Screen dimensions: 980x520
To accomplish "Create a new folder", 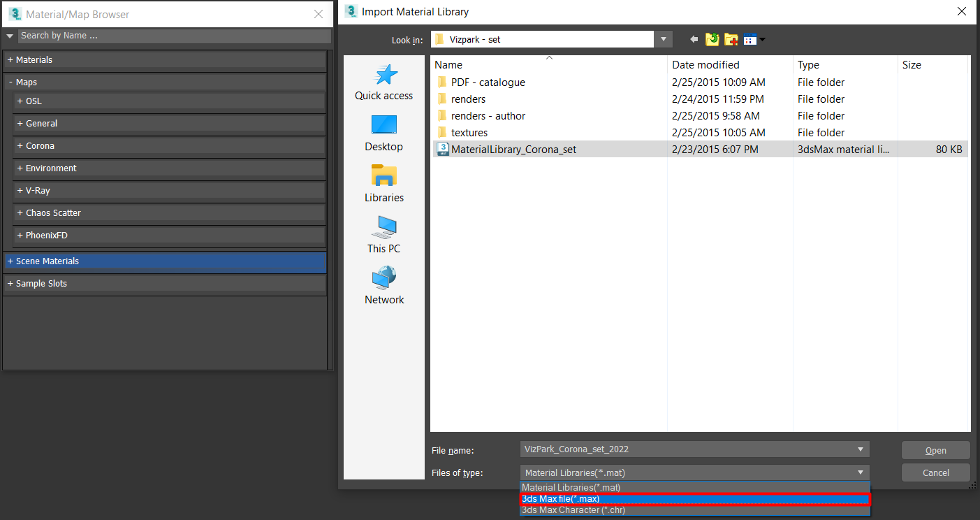I will (731, 40).
